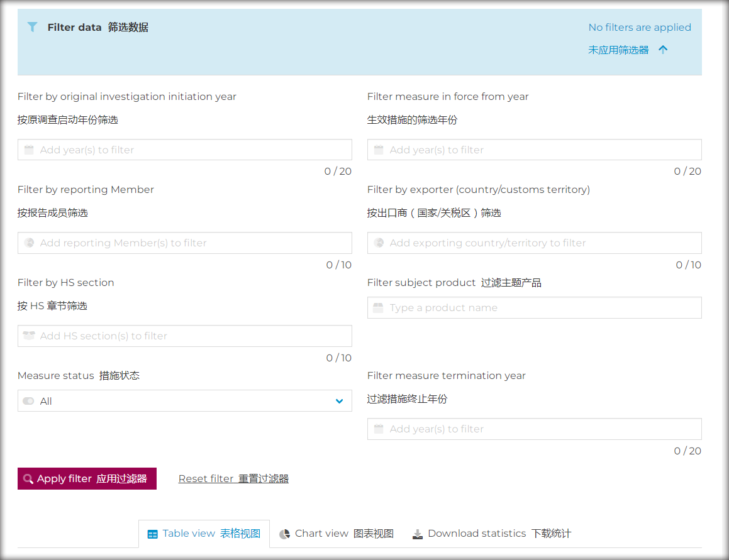The width and height of the screenshot is (729, 560).
Task: Click the calendar icon in the measure termination year field
Action: pos(379,429)
